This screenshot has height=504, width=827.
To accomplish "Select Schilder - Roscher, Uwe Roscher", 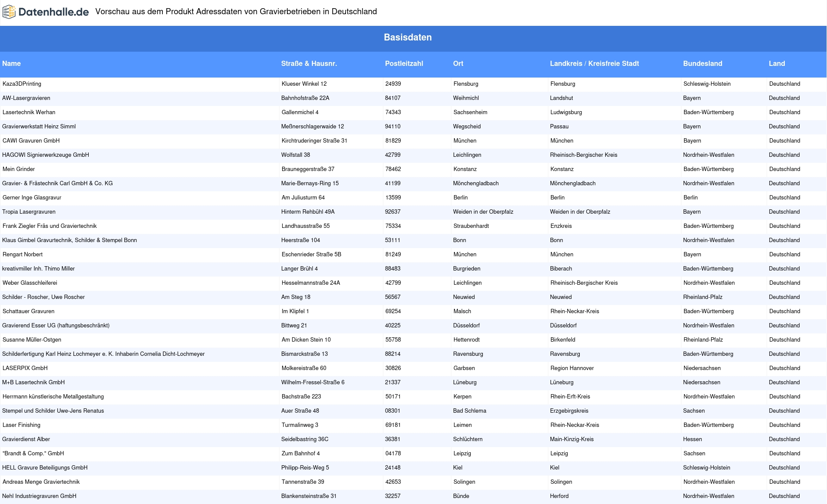I will (x=44, y=297).
